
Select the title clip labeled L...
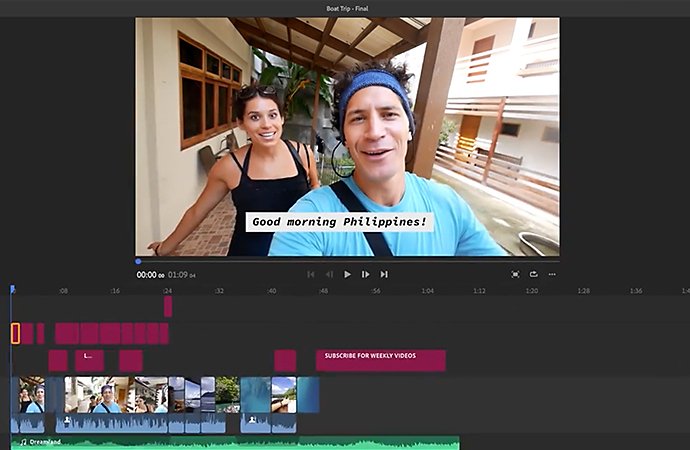pos(89,361)
